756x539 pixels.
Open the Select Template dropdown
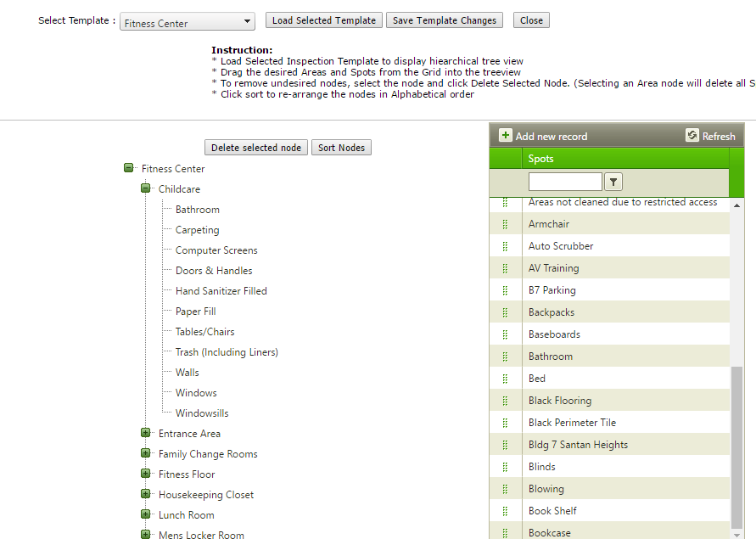click(x=188, y=23)
